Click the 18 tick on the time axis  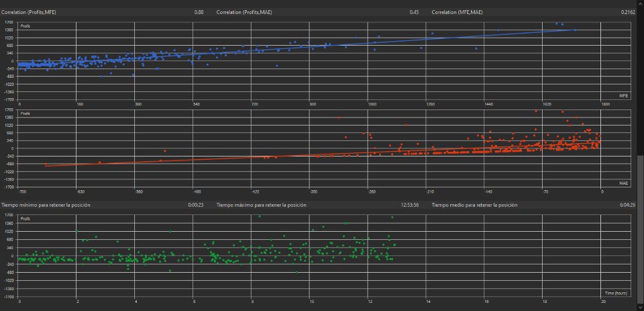[545, 302]
